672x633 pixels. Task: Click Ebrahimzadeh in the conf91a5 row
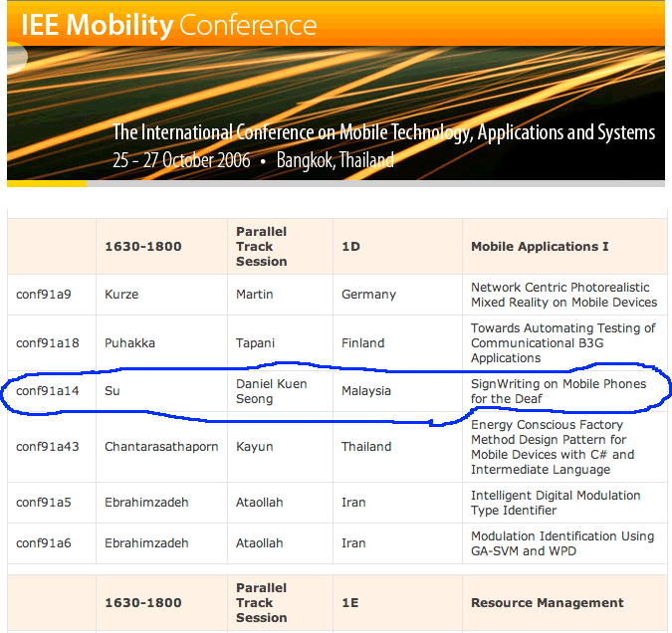coord(146,503)
